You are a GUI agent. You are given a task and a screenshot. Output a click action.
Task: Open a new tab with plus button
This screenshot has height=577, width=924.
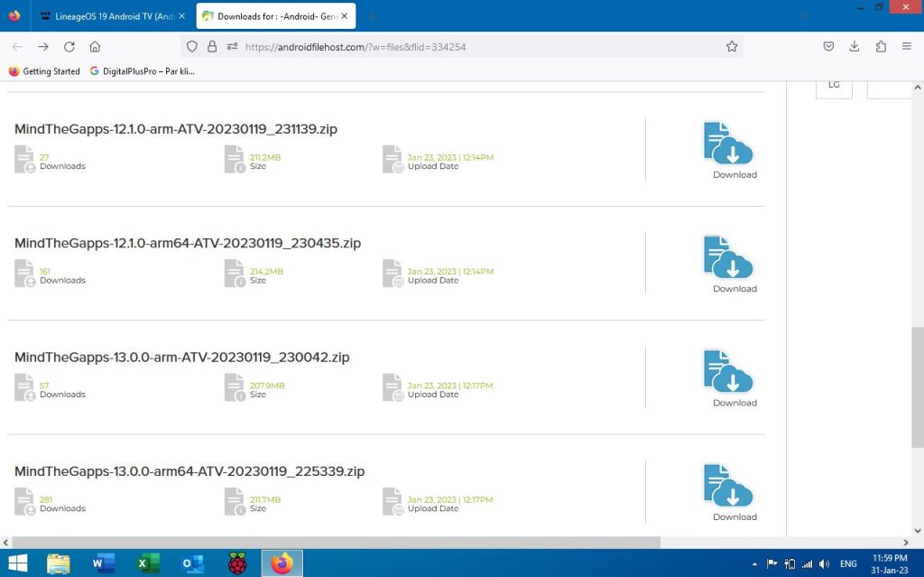[371, 16]
